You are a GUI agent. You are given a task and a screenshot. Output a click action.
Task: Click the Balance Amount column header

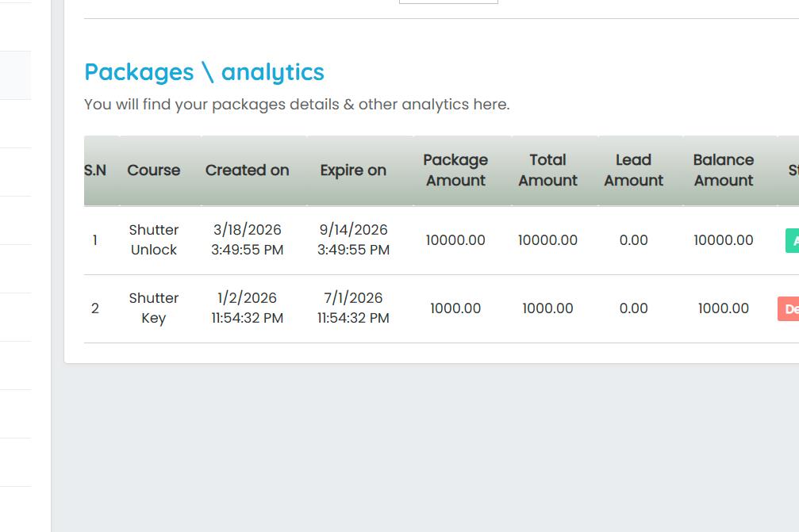click(723, 170)
